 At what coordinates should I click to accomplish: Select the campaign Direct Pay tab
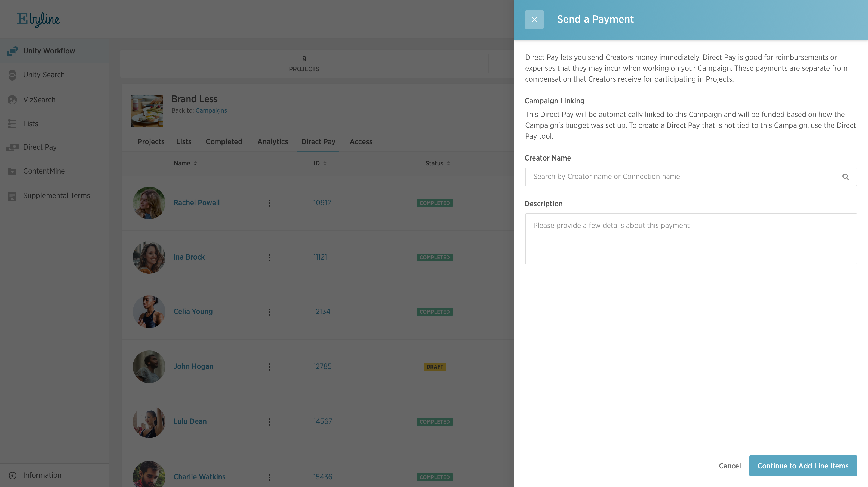[318, 141]
